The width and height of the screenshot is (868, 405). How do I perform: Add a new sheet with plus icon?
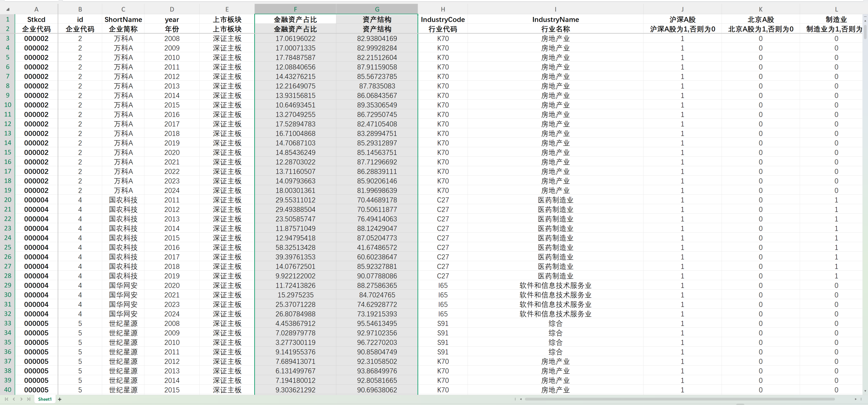point(60,399)
